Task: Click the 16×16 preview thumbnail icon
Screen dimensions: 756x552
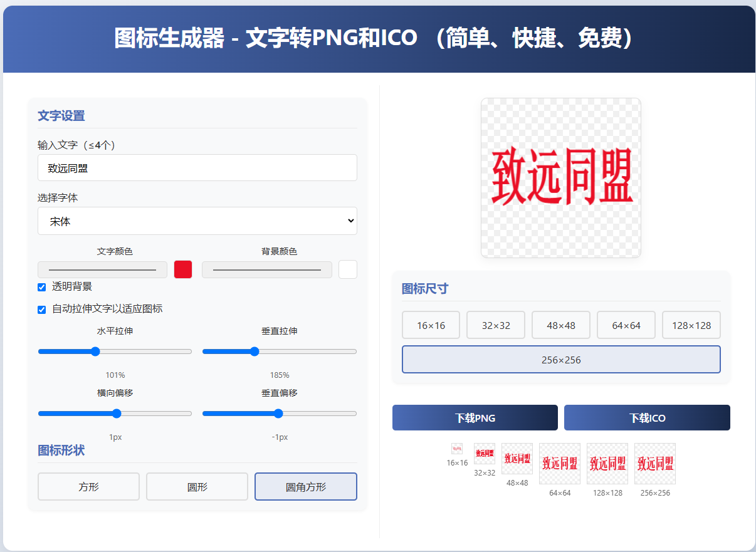Action: [x=457, y=449]
